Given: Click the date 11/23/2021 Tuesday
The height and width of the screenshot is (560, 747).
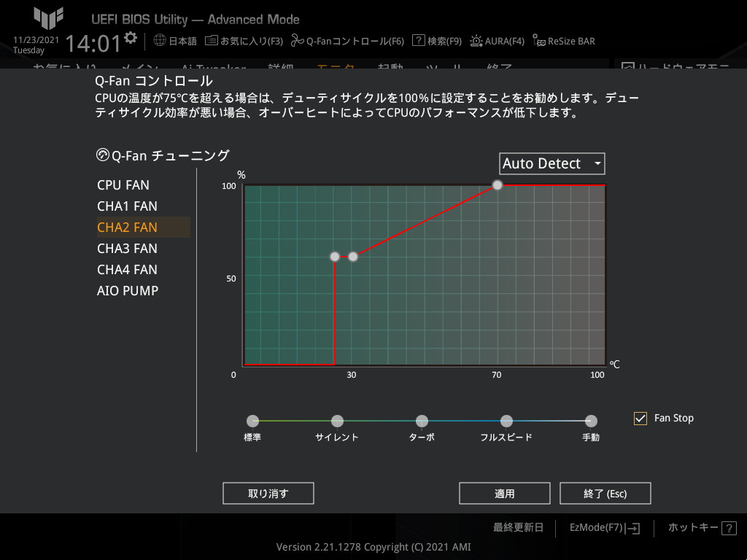Looking at the screenshot, I should click(36, 44).
